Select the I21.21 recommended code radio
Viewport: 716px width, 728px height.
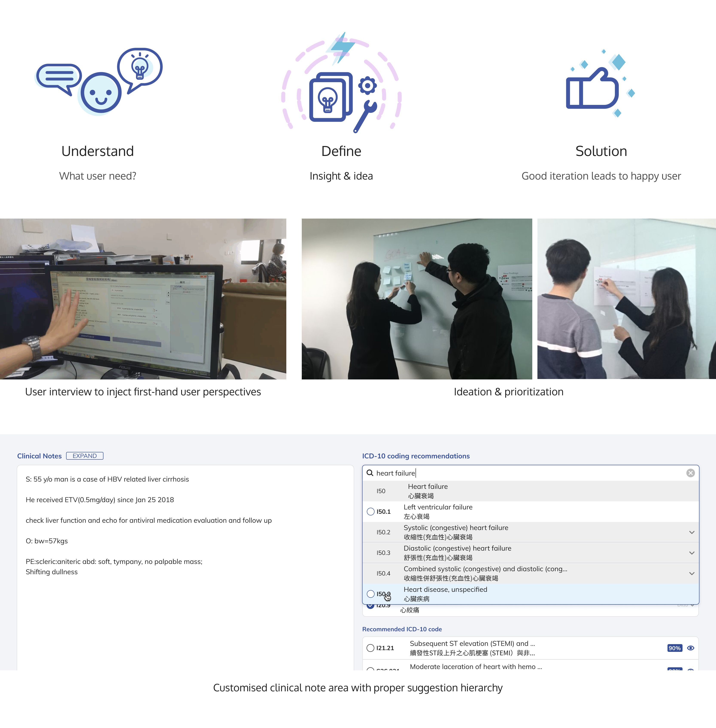pyautogui.click(x=370, y=648)
